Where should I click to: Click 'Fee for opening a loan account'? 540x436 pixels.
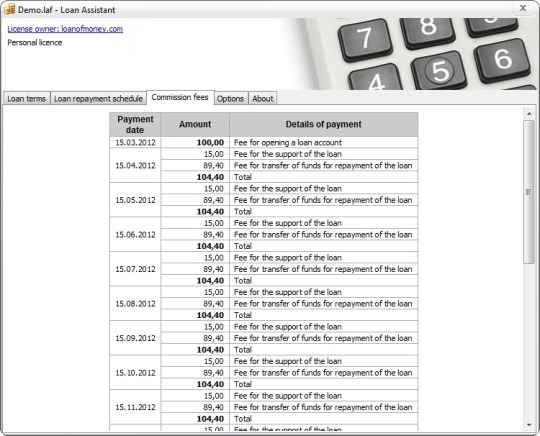coord(288,143)
